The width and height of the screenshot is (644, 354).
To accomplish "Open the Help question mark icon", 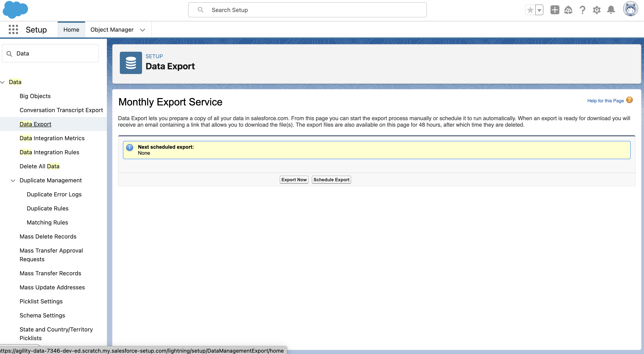I will click(x=582, y=10).
